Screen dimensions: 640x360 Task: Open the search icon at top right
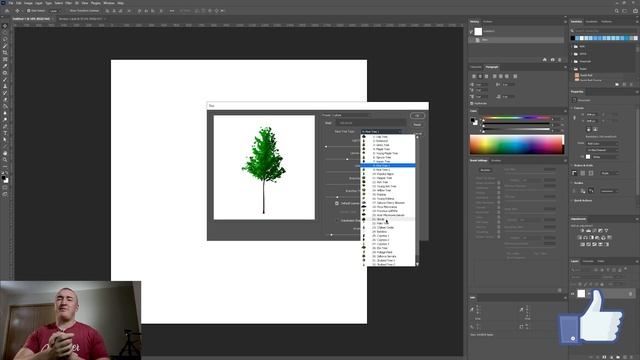click(x=617, y=11)
